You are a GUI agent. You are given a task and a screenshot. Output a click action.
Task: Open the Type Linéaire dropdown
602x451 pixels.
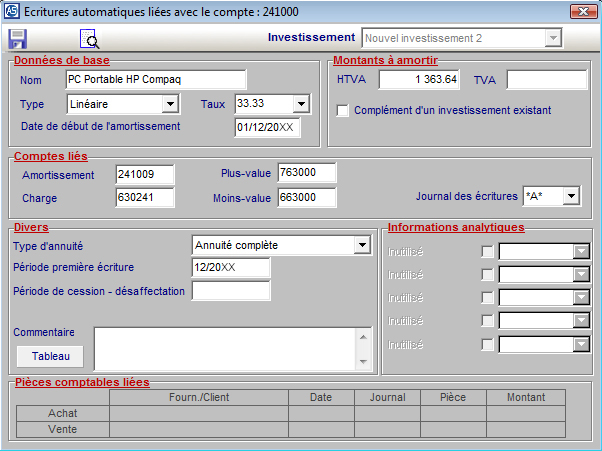click(x=169, y=104)
